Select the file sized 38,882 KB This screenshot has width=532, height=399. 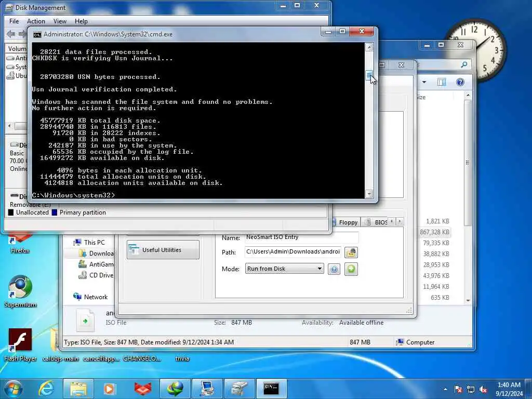[x=436, y=254]
